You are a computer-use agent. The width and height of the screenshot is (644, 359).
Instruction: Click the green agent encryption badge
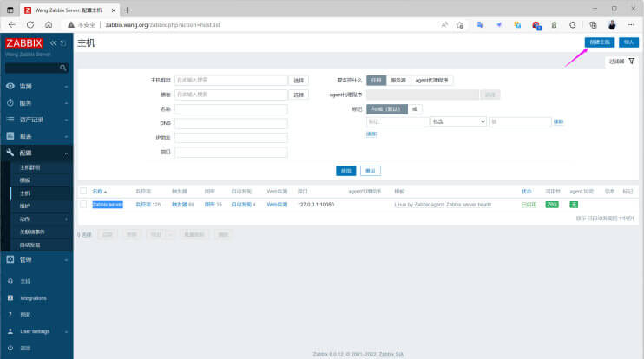574,205
